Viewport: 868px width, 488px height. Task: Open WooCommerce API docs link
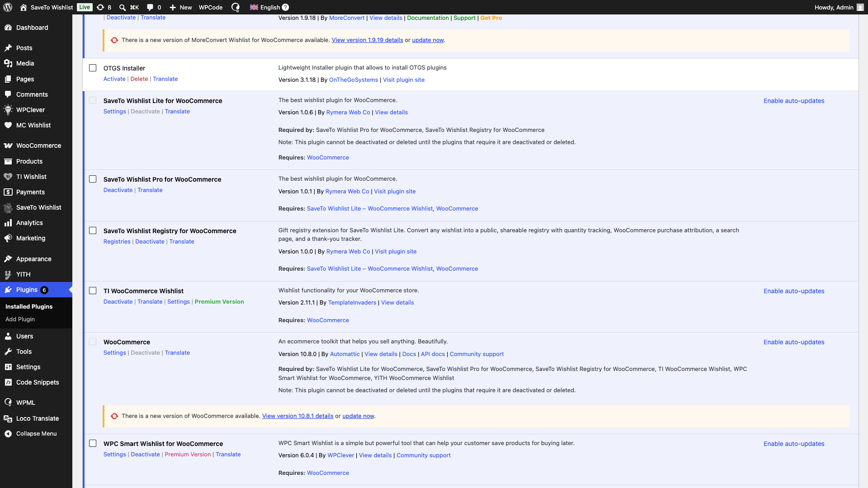point(433,354)
